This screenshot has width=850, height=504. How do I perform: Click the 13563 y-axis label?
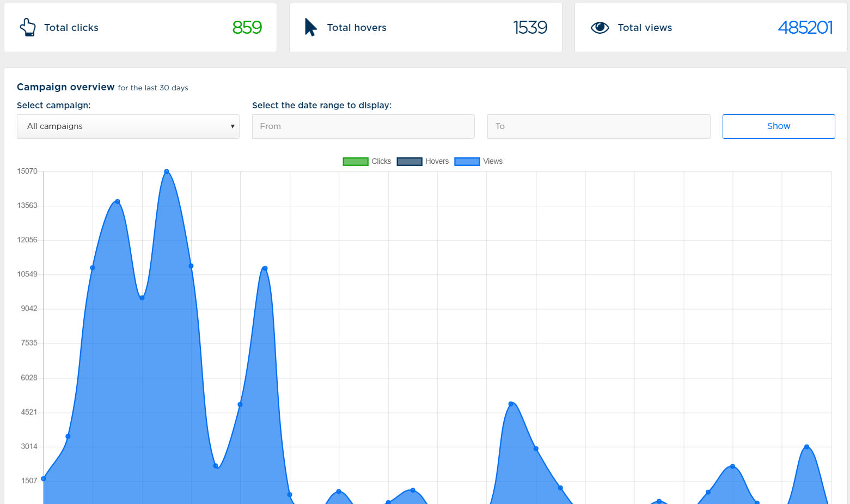[x=27, y=206]
